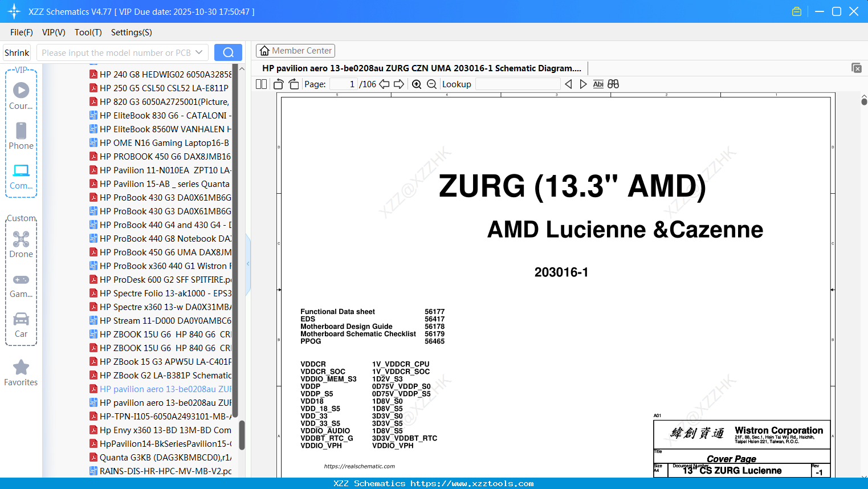The height and width of the screenshot is (489, 868).
Task: Find the next lookup result
Action: coord(583,84)
